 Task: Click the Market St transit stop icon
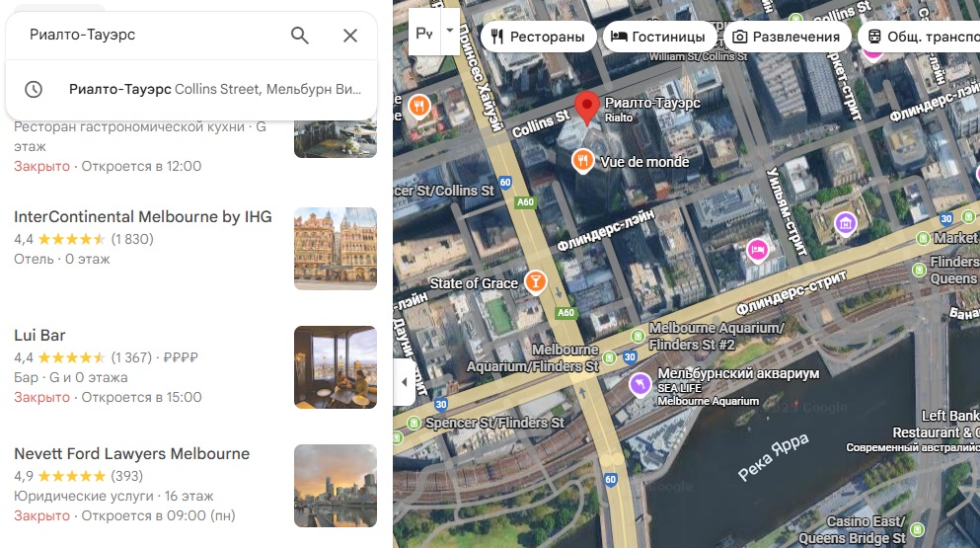click(923, 238)
